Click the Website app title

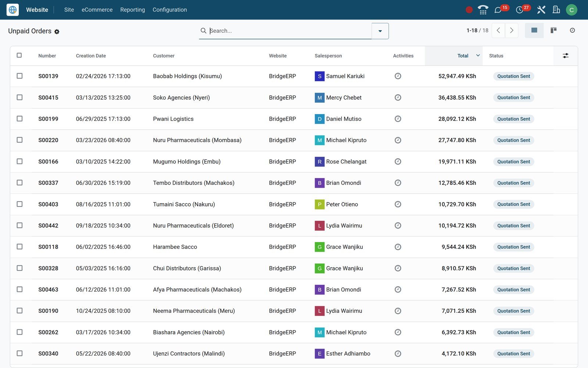pyautogui.click(x=37, y=10)
